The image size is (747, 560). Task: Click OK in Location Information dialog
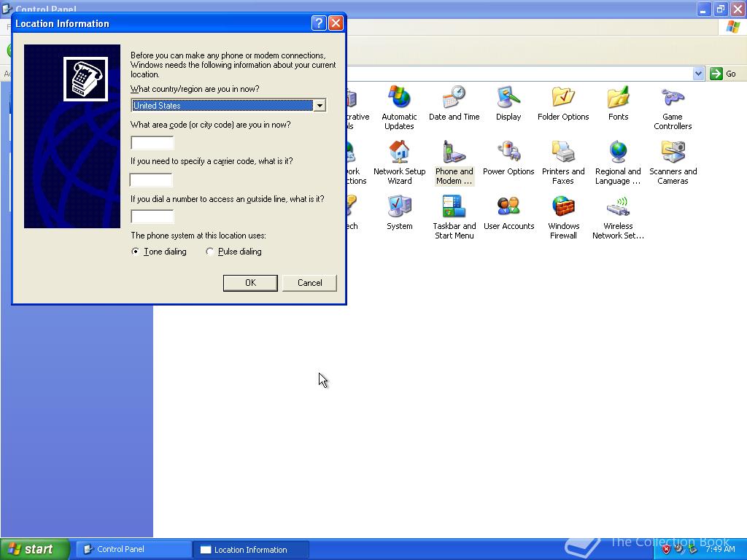pyautogui.click(x=250, y=283)
